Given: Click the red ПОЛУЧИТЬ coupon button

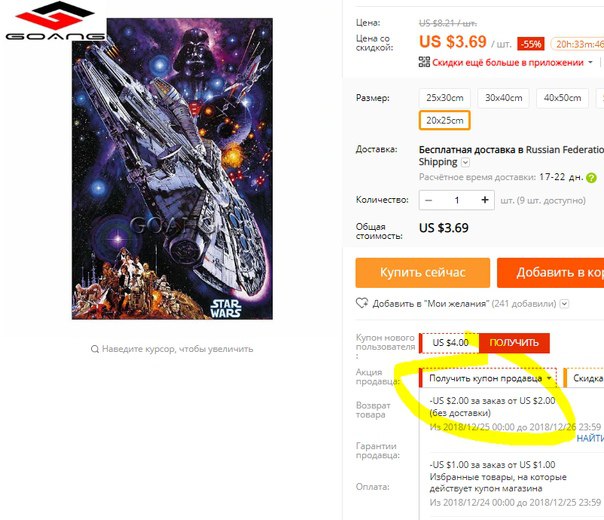Looking at the screenshot, I should 514,342.
